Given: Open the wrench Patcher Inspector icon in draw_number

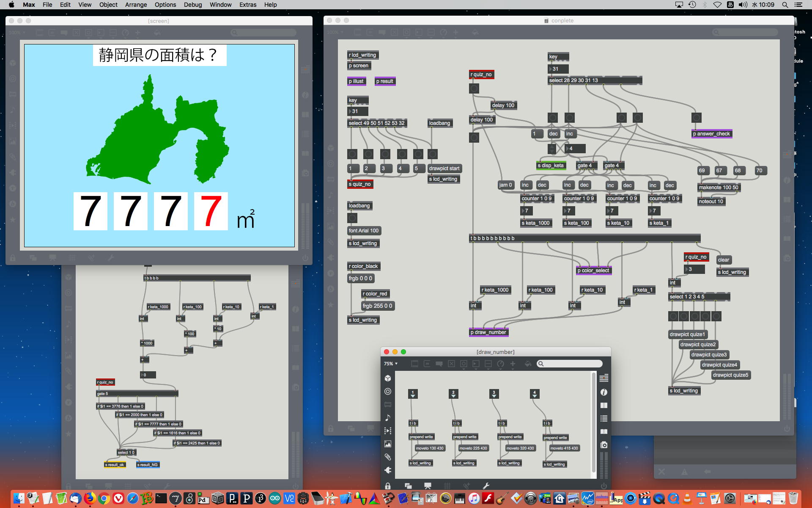Looking at the screenshot, I should click(486, 486).
